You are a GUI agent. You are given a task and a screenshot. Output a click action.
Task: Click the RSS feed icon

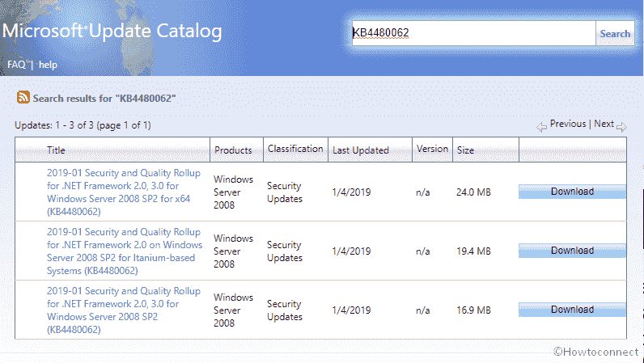23,97
